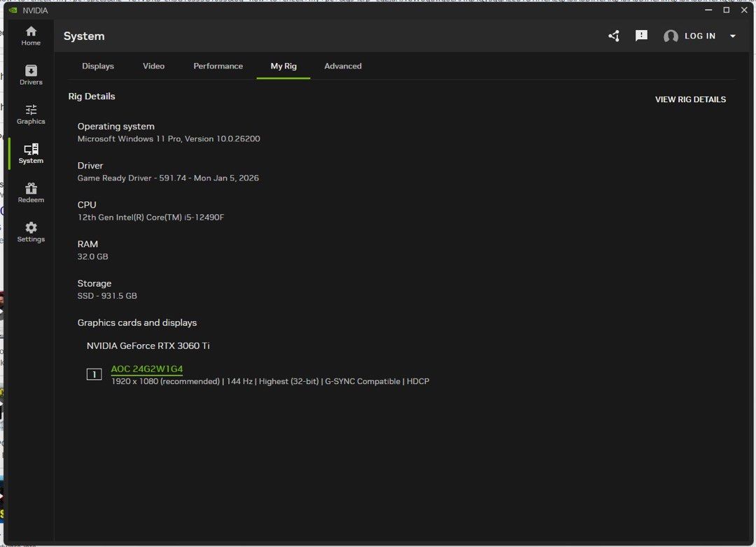756x547 pixels.
Task: Click the Operating system label
Action: (x=116, y=127)
